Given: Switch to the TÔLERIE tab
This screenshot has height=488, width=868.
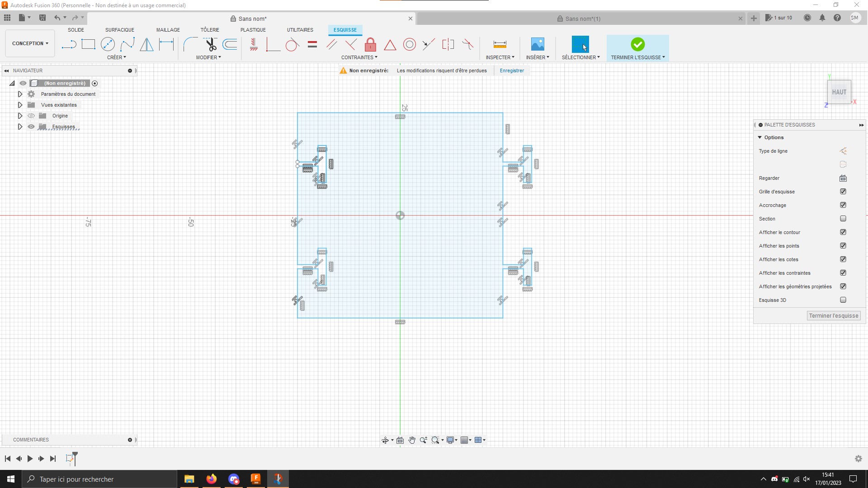Looking at the screenshot, I should tap(210, 30).
